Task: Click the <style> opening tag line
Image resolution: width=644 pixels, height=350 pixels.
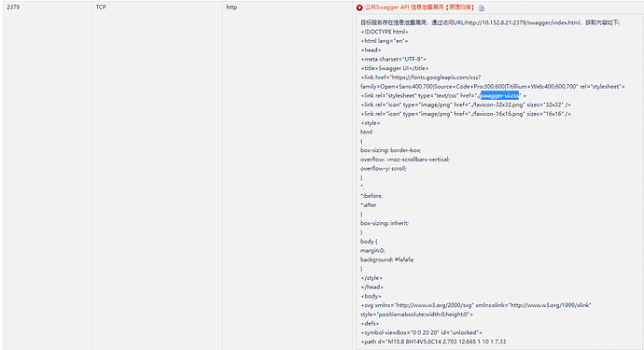Action: click(371, 123)
